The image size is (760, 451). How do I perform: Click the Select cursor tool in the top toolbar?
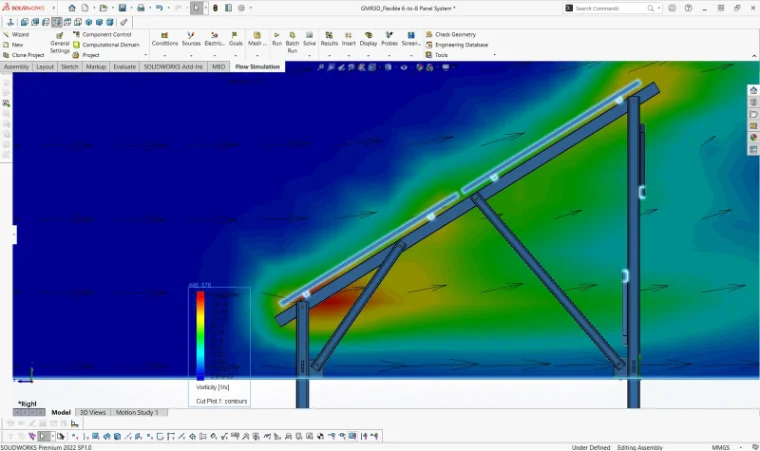point(196,8)
